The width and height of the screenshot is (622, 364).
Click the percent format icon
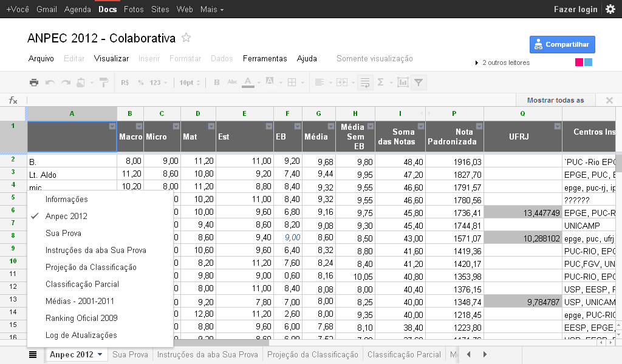click(141, 83)
